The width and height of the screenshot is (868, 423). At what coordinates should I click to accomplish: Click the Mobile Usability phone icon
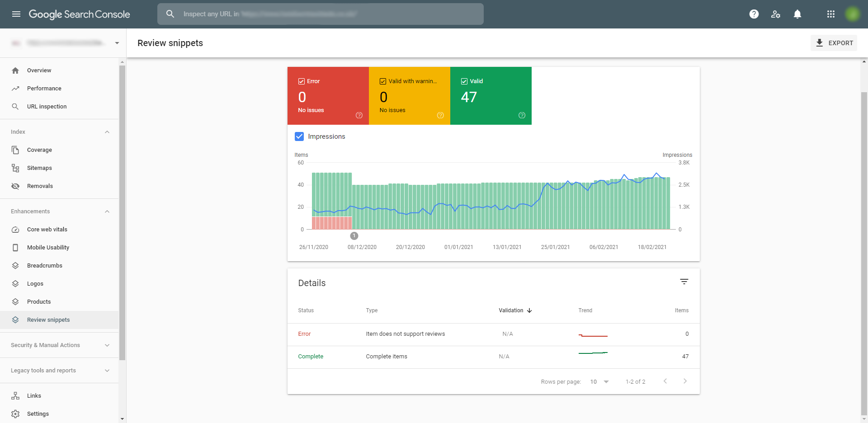coord(15,248)
